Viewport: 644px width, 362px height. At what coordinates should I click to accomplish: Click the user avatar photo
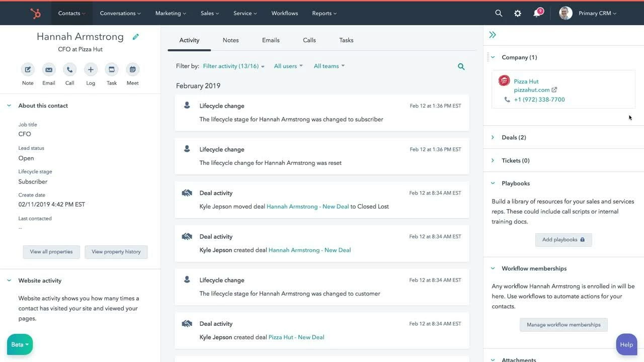tap(566, 13)
